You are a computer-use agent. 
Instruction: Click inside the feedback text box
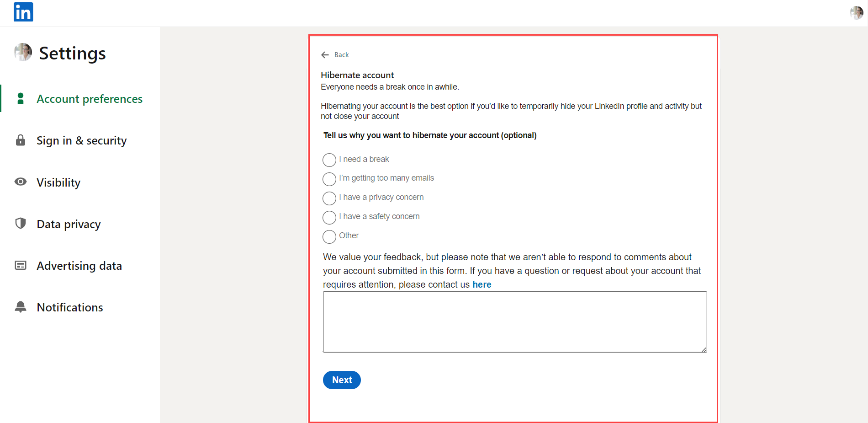(x=514, y=321)
